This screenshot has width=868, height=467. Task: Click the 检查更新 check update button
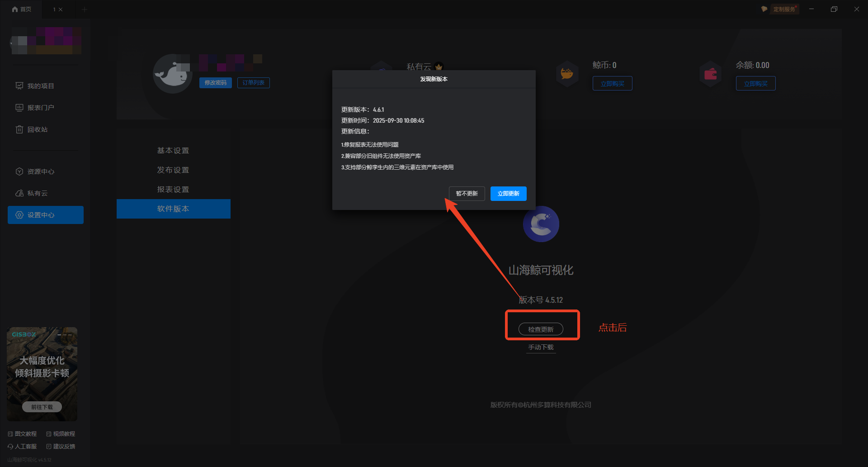541,329
